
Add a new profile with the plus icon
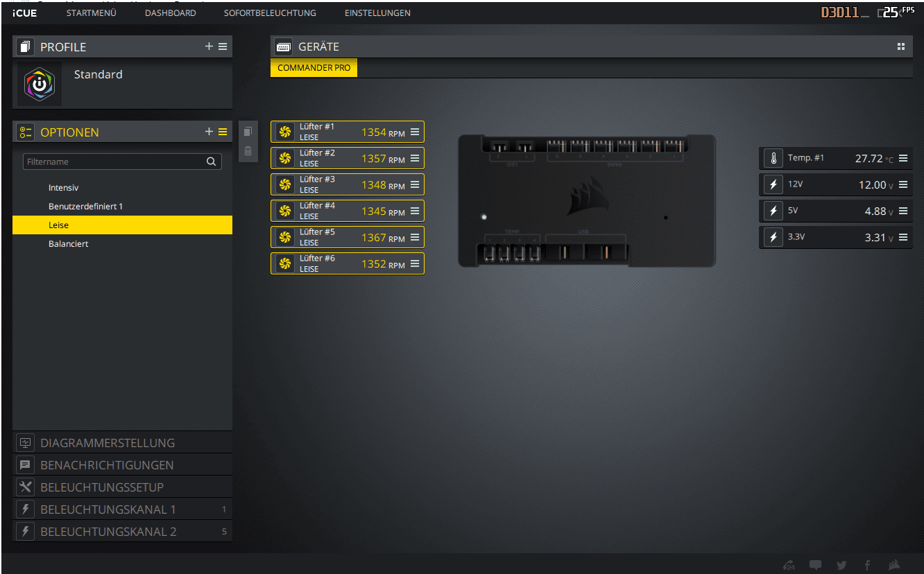pyautogui.click(x=209, y=46)
